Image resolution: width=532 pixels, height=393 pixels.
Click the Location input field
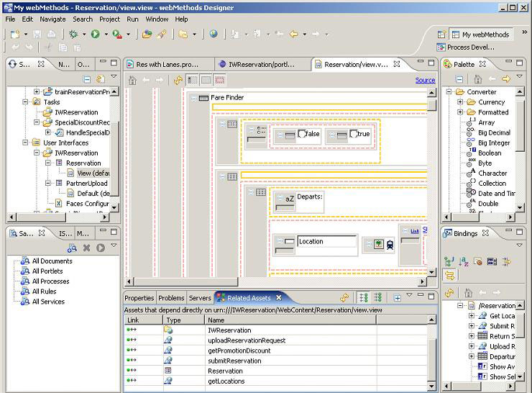(326, 242)
